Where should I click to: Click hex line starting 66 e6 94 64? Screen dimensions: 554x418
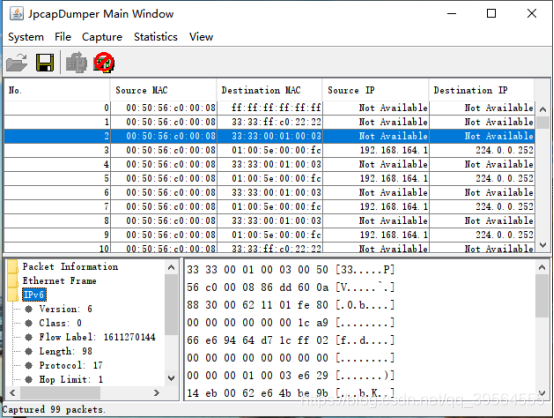coord(290,340)
